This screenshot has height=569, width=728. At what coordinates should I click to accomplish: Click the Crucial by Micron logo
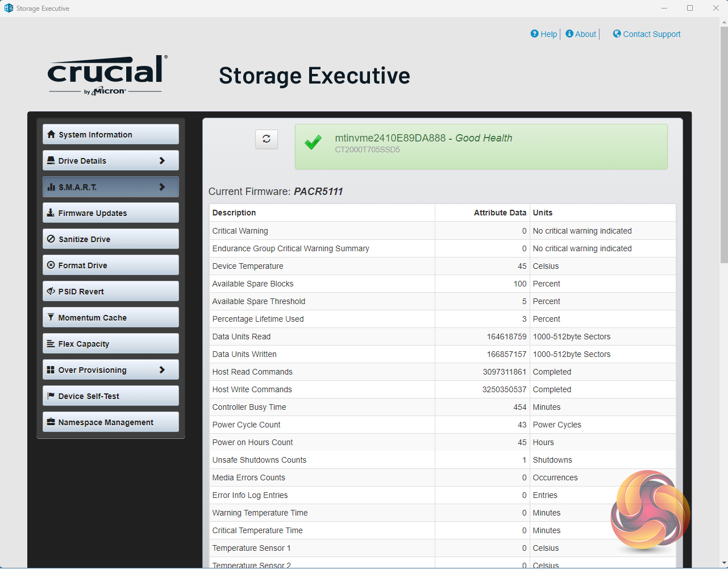pos(106,74)
